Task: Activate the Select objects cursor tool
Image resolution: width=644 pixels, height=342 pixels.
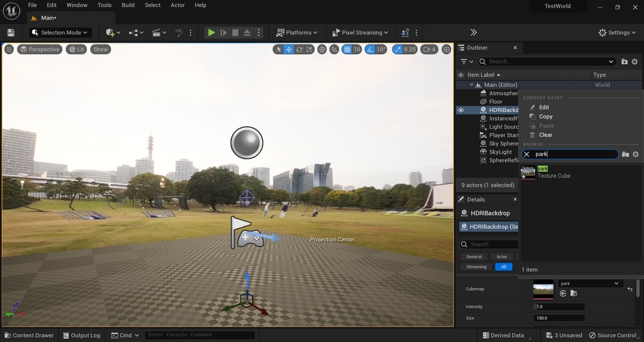Action: [278, 49]
